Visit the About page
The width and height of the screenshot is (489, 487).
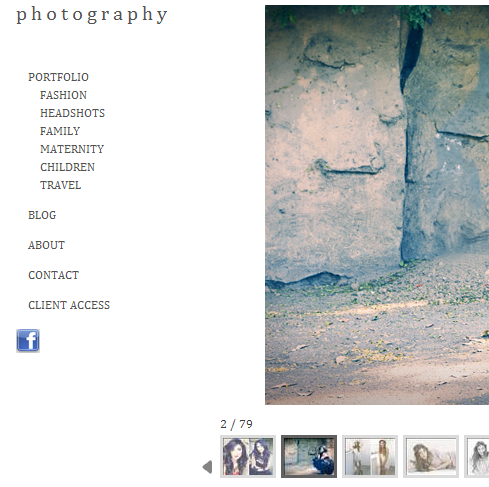click(46, 245)
